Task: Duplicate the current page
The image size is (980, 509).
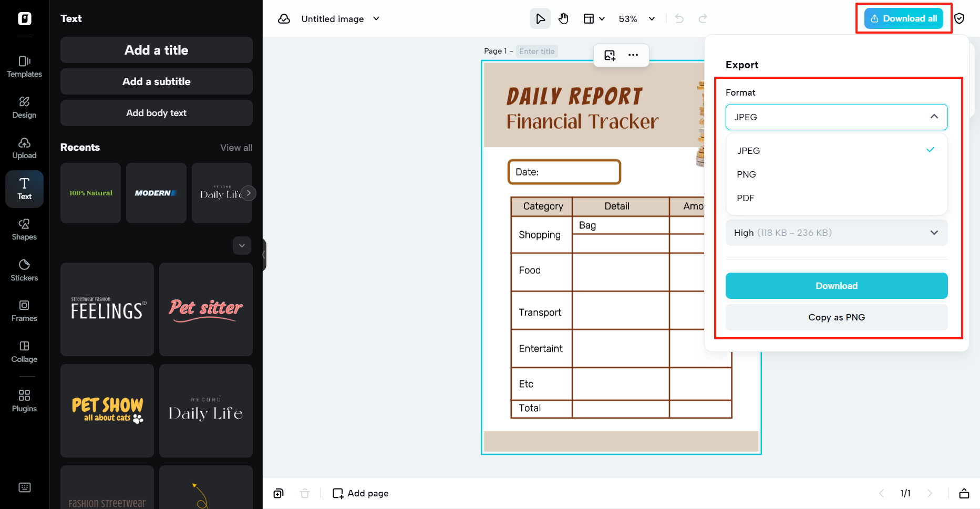Action: 278,493
